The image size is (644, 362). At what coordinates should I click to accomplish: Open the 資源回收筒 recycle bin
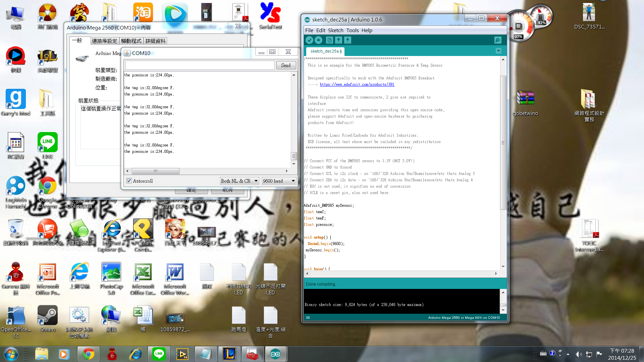(16, 232)
